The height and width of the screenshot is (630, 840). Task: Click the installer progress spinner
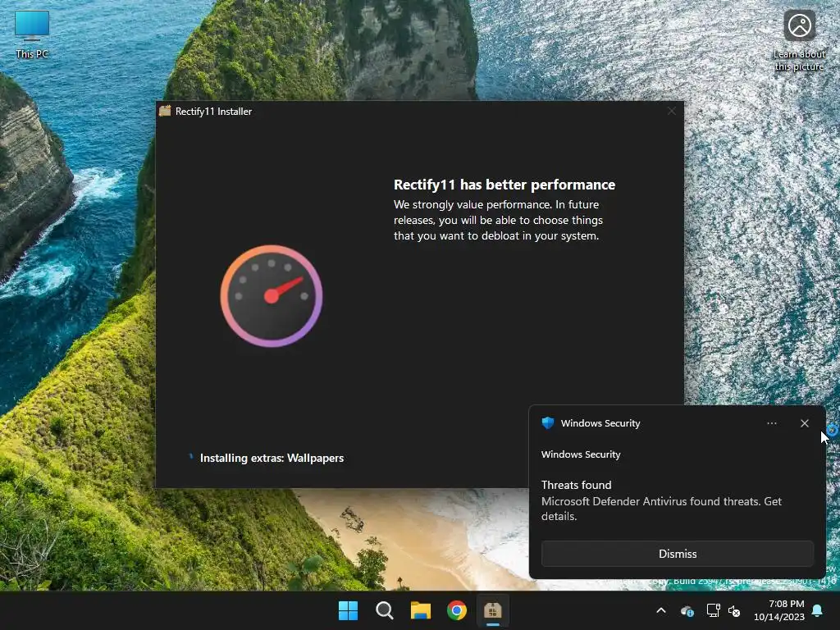[190, 457]
